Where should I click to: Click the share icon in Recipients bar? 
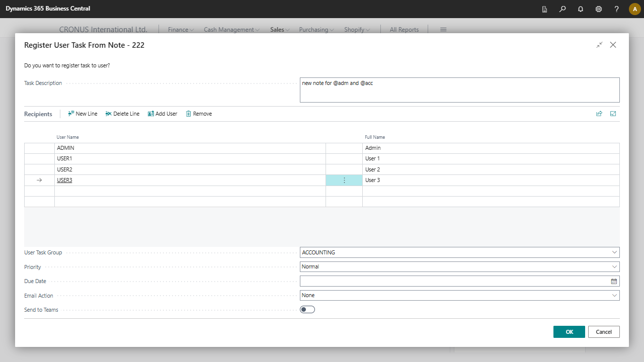599,114
